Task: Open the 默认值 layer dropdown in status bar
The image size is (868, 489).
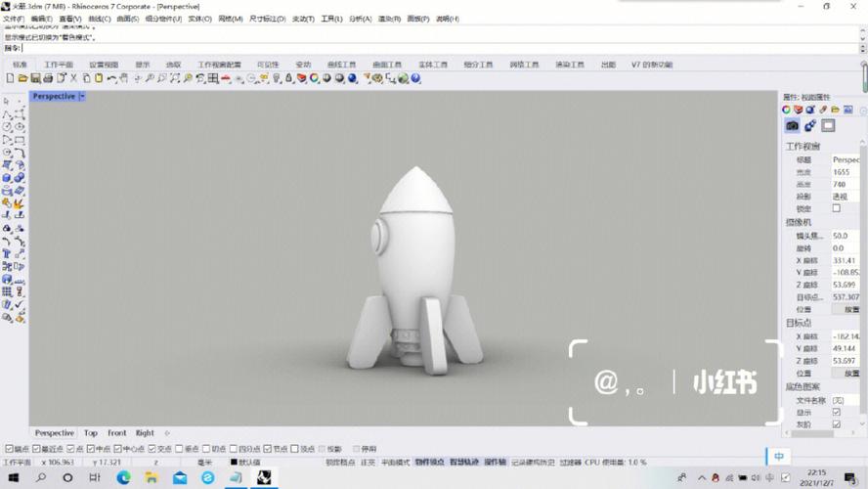Action: (x=245, y=462)
